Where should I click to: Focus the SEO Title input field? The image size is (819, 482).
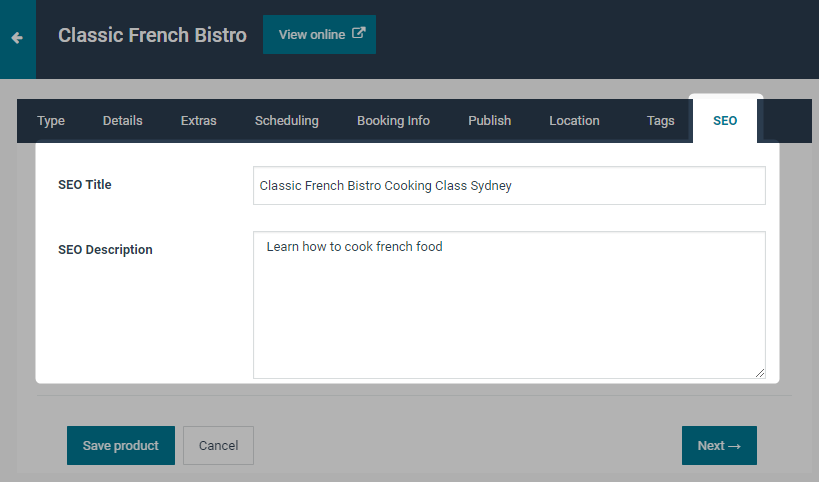(509, 186)
